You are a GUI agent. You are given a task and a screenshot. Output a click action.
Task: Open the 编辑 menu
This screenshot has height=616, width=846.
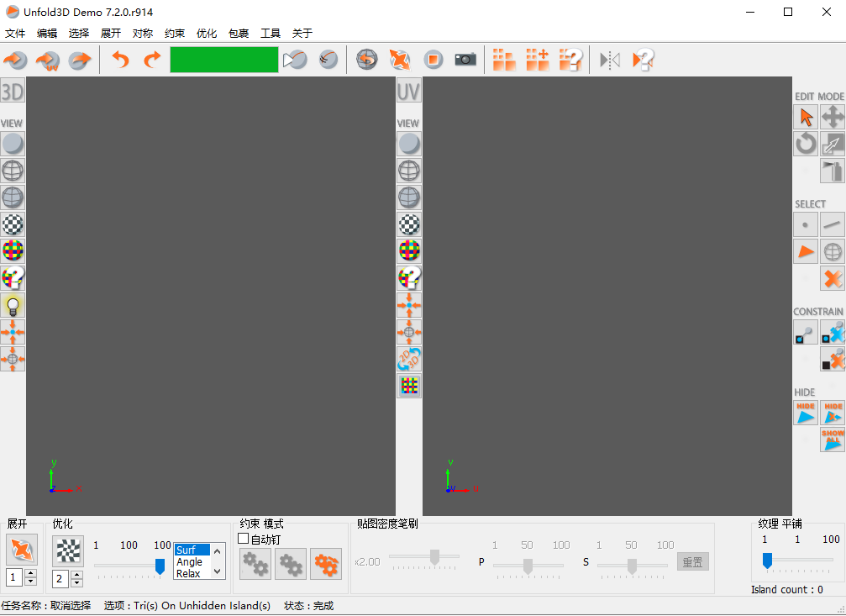pos(47,34)
